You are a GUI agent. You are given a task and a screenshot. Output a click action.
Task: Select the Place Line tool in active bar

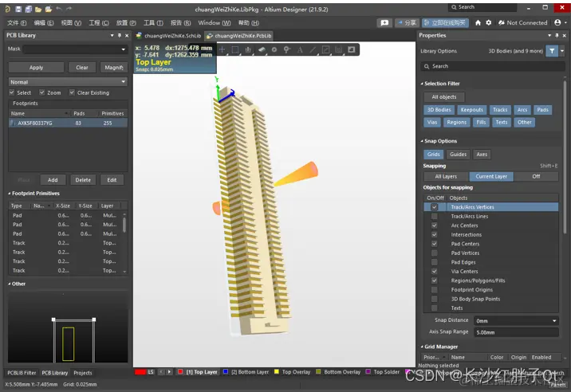(x=313, y=49)
